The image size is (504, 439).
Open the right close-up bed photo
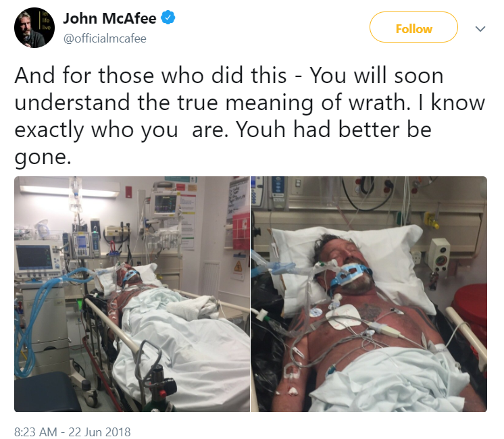[x=369, y=294]
